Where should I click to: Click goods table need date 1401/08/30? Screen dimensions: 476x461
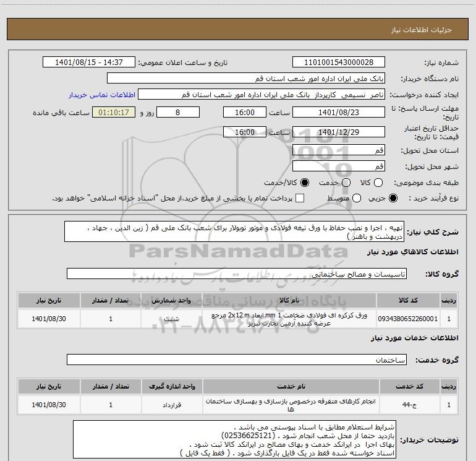point(49,319)
